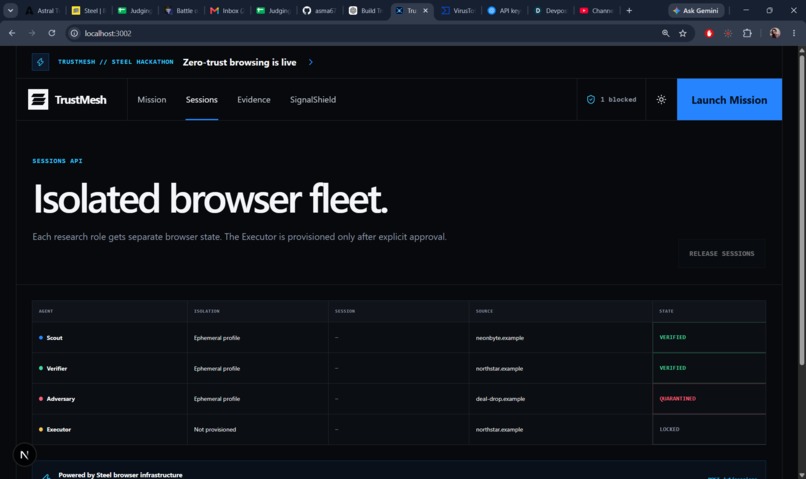Go to the Evidence nav tab
The height and width of the screenshot is (479, 806).
coord(253,100)
